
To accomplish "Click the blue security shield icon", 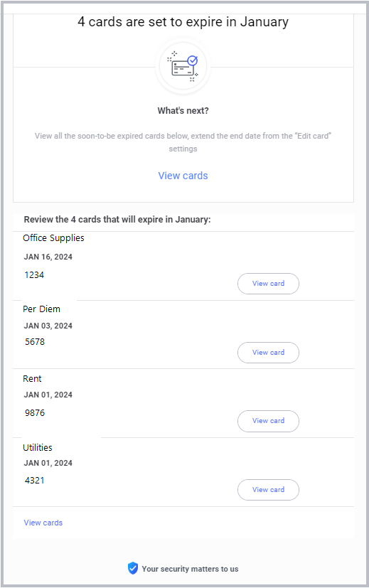I will 133,568.
